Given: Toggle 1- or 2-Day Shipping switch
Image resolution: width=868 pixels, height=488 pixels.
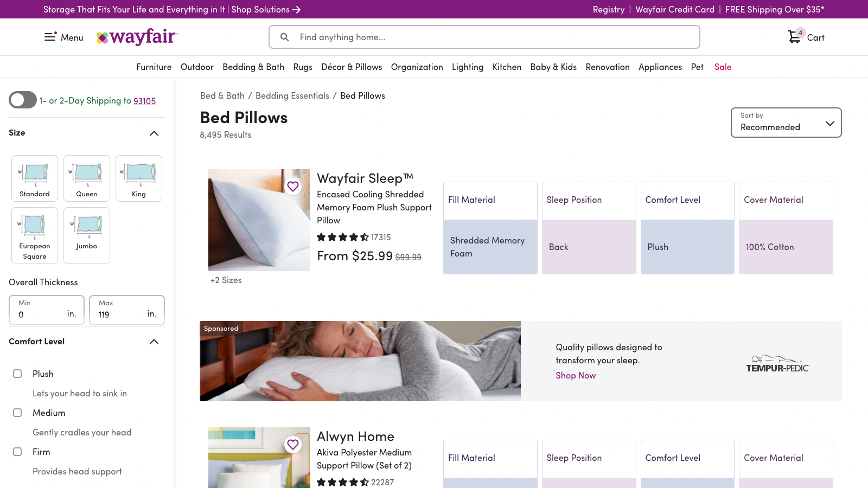Looking at the screenshot, I should [23, 100].
